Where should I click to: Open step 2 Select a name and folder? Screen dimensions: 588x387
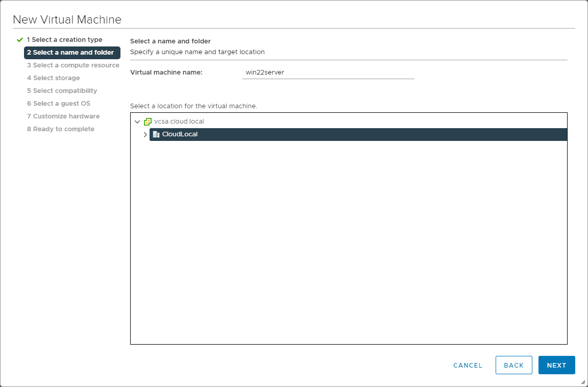pyautogui.click(x=72, y=53)
